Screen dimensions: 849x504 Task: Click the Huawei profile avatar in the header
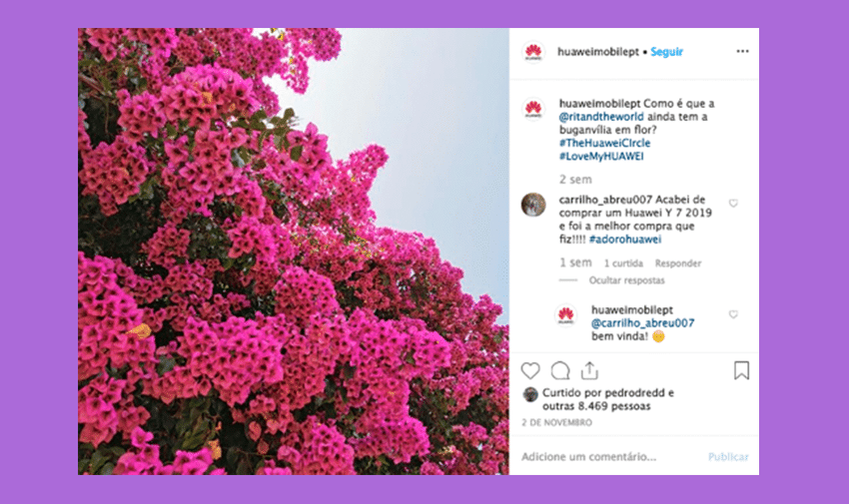[533, 52]
